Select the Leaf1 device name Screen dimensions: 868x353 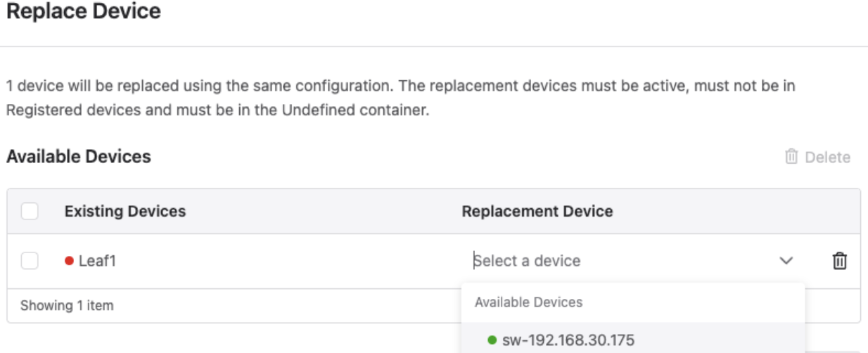[96, 262]
